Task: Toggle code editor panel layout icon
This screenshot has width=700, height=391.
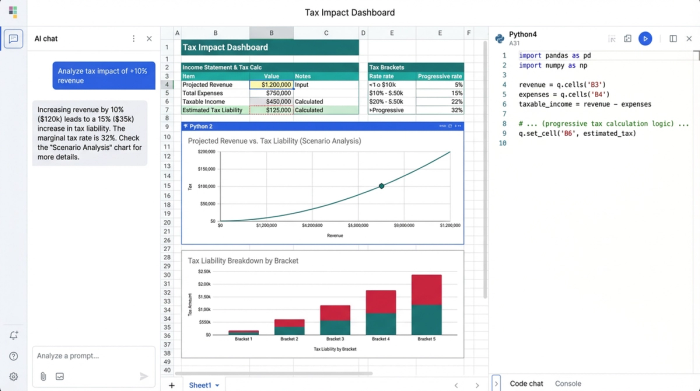Action: pos(673,39)
